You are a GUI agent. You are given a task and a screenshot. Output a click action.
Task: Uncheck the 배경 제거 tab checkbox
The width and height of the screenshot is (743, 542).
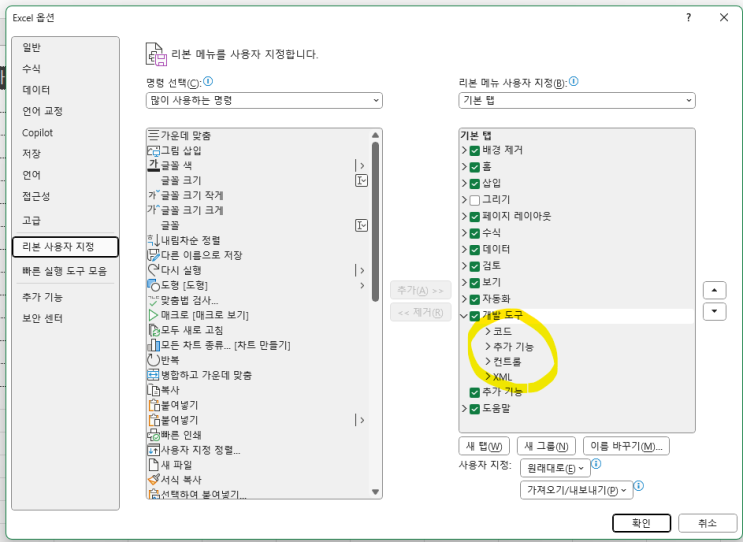(x=475, y=151)
